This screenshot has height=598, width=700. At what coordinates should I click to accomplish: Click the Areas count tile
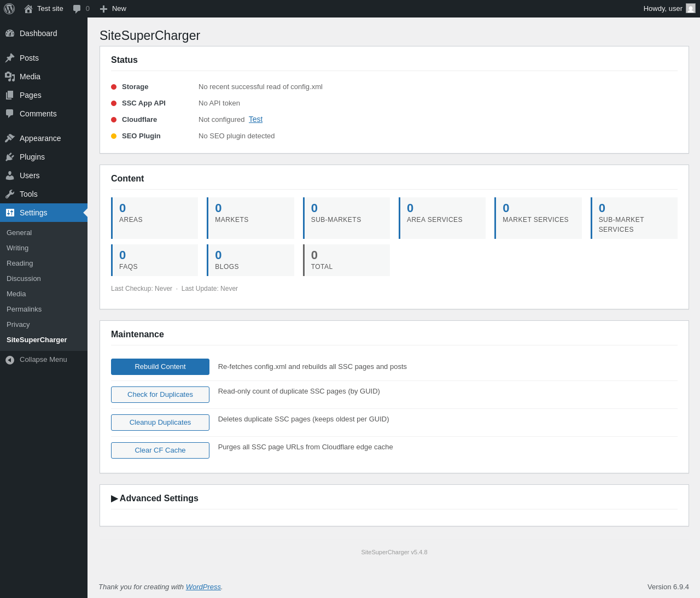[155, 218]
